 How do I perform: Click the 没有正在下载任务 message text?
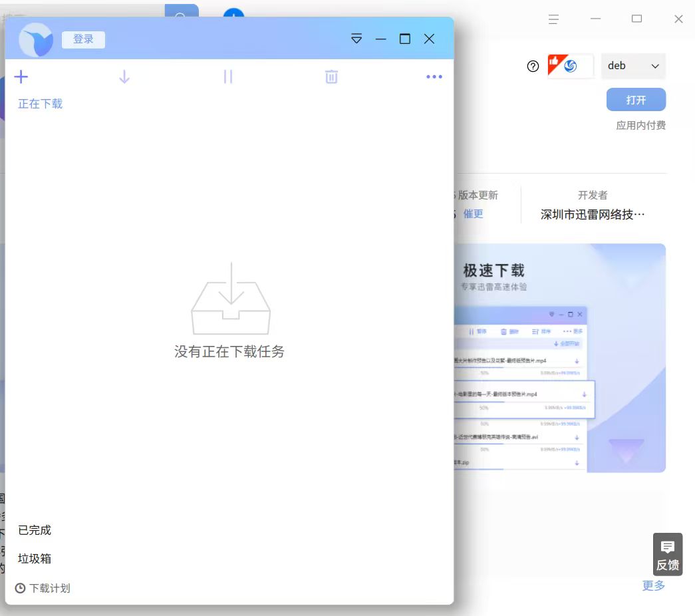coord(229,351)
